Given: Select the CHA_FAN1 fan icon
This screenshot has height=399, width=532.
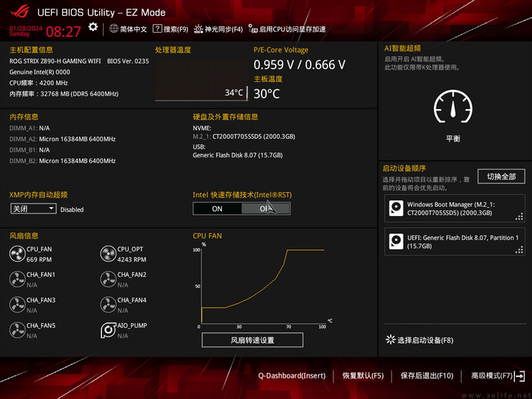Looking at the screenshot, I should pyautogui.click(x=17, y=279).
